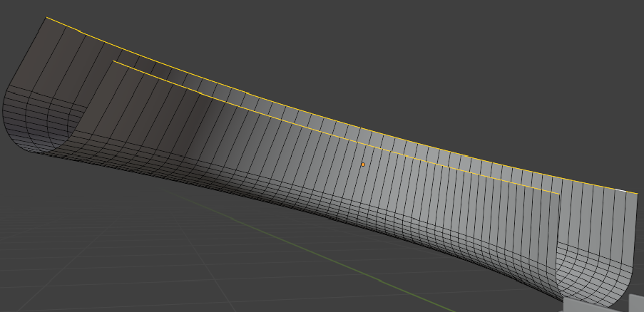Select the inner yellow highlighted rim edge
The width and height of the screenshot is (644, 312).
coord(337,135)
